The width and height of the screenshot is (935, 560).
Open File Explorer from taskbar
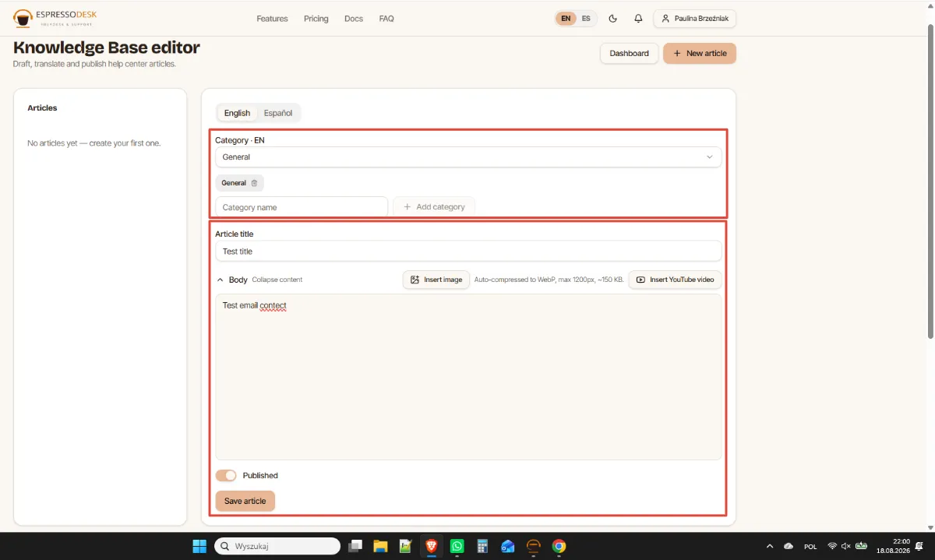pyautogui.click(x=380, y=546)
